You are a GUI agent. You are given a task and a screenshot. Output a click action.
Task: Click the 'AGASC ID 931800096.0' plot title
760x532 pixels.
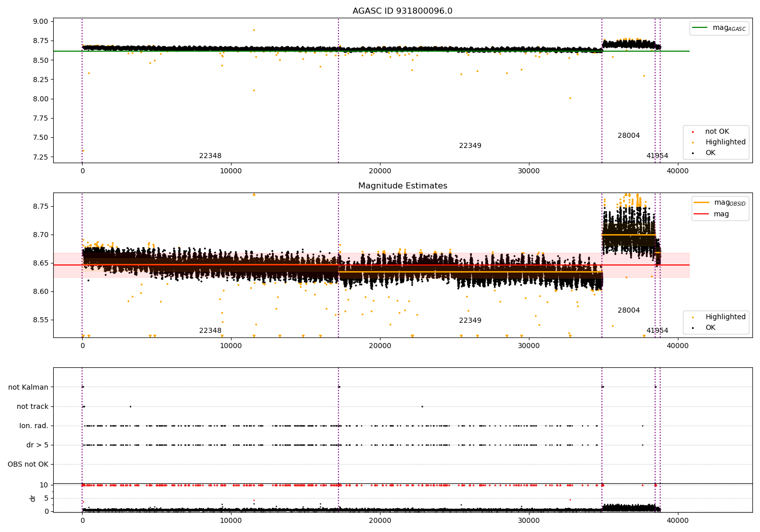(x=402, y=11)
